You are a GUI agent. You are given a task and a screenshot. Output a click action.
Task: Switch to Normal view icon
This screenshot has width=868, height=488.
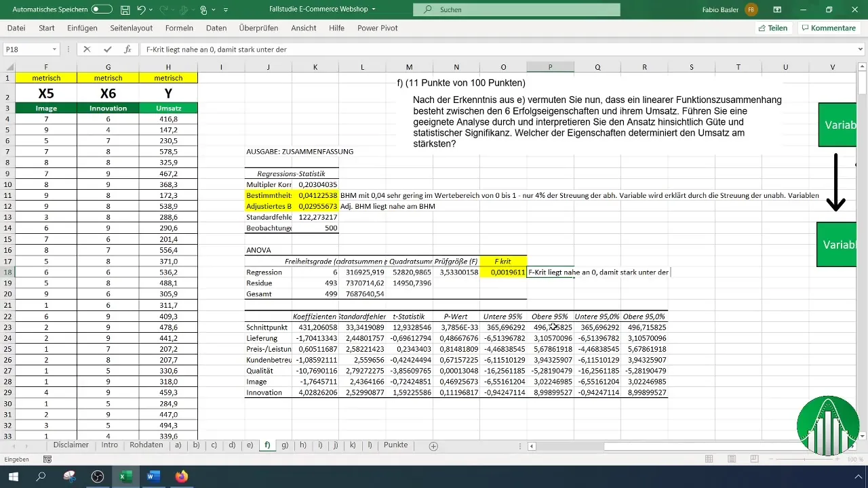709,459
